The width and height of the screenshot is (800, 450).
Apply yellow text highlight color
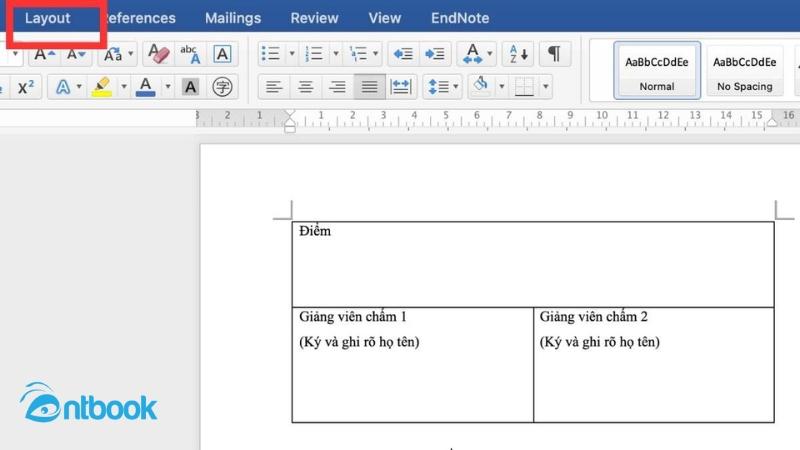point(102,87)
